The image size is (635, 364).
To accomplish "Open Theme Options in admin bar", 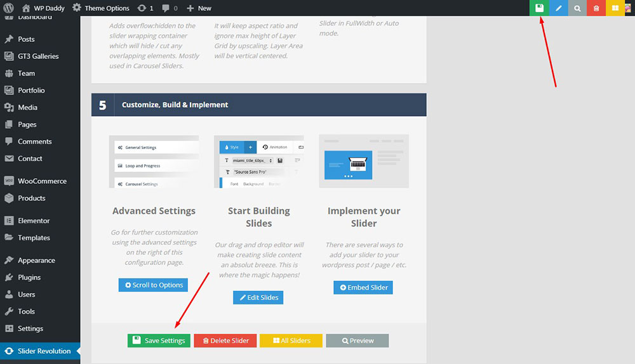I will (x=101, y=8).
